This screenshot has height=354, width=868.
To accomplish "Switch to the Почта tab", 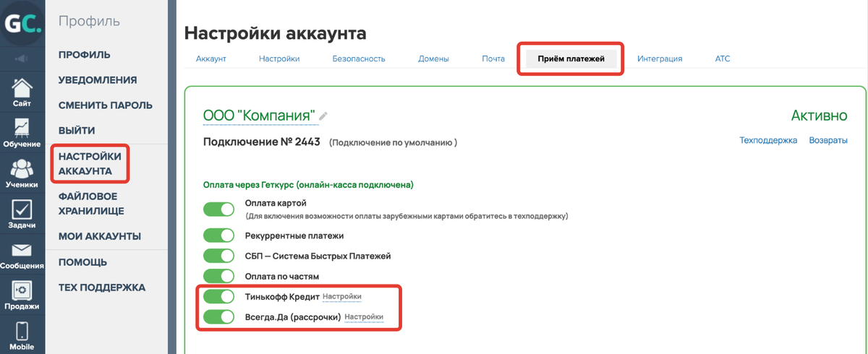I will click(493, 59).
